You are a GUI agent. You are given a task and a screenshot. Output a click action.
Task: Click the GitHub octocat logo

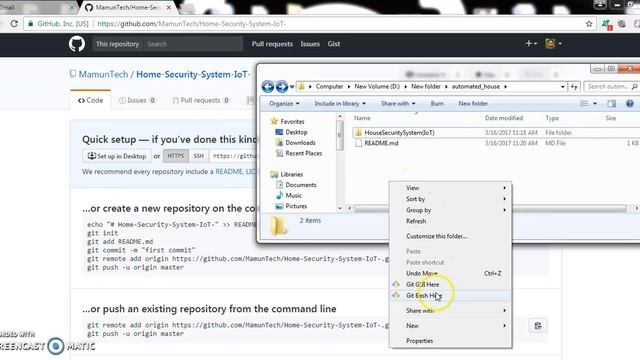(77, 44)
